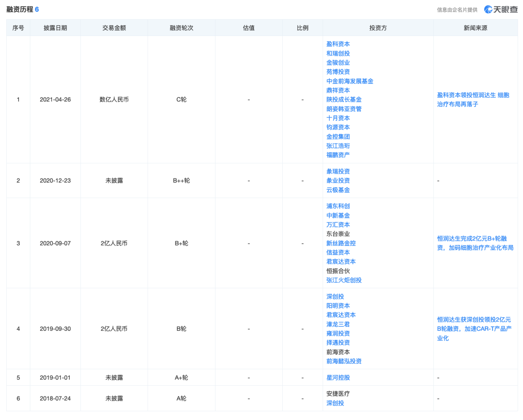Click the 披露日期 column header
Screen dimensions: 523x420
click(55, 28)
